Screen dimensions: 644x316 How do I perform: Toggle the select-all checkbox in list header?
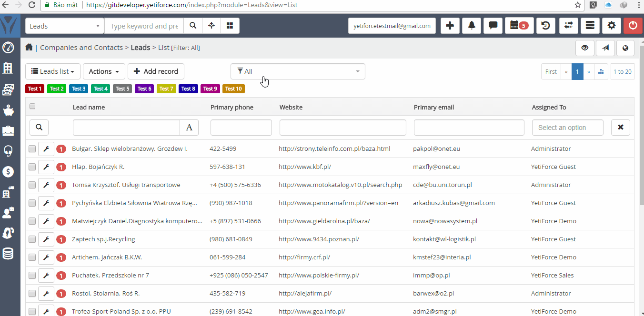[32, 106]
